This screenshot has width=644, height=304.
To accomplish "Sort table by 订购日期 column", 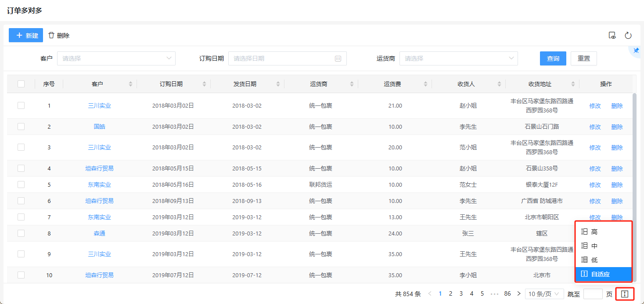I will [x=204, y=84].
